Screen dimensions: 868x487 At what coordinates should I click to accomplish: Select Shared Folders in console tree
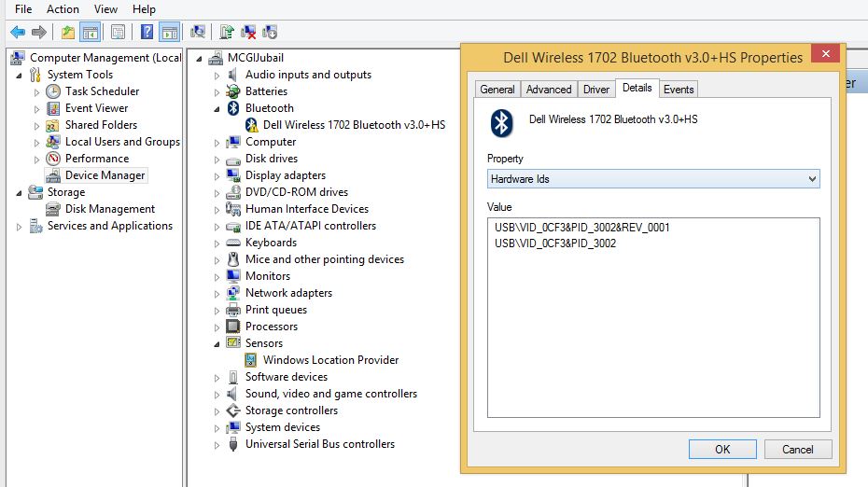click(101, 125)
